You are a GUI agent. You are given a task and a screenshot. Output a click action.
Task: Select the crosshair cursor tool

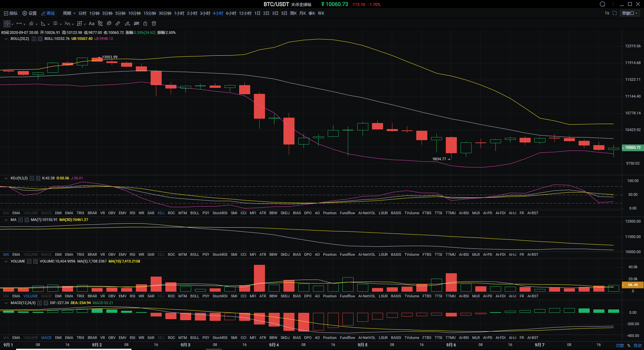[7, 24]
